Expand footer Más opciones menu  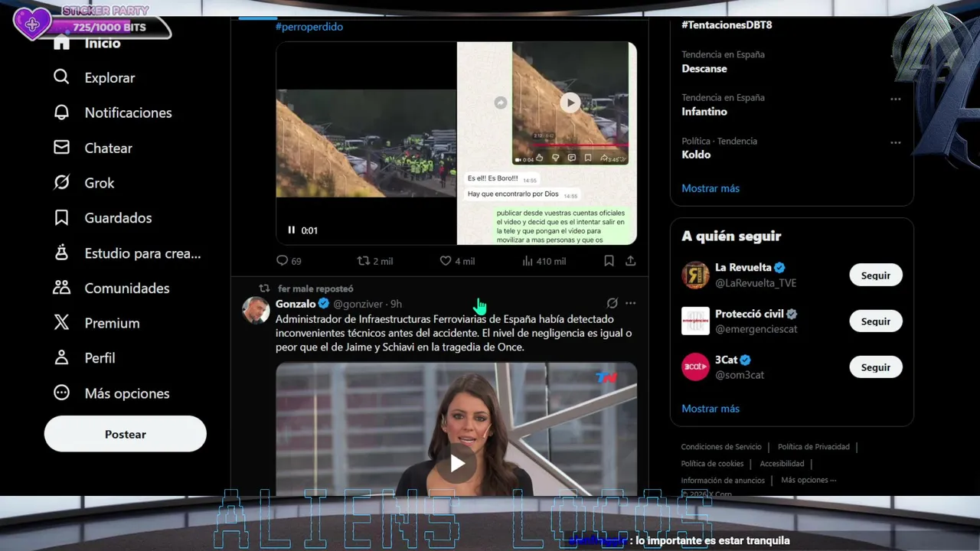(808, 481)
